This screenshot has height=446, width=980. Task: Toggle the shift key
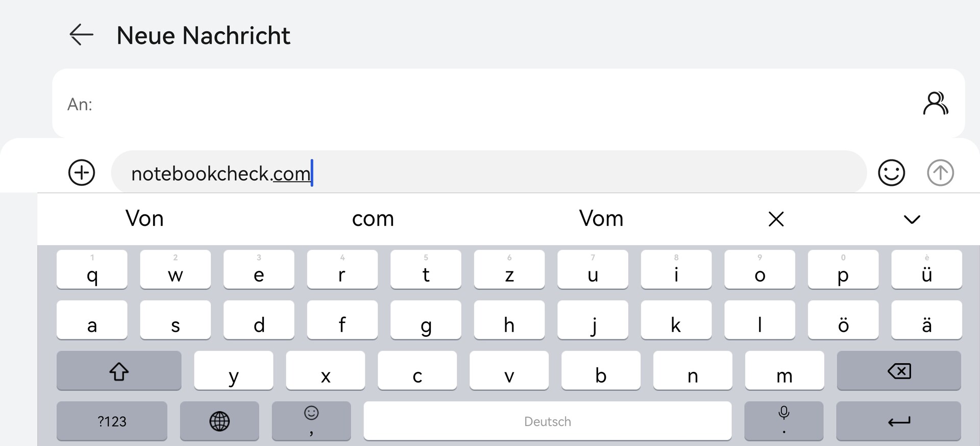(119, 371)
